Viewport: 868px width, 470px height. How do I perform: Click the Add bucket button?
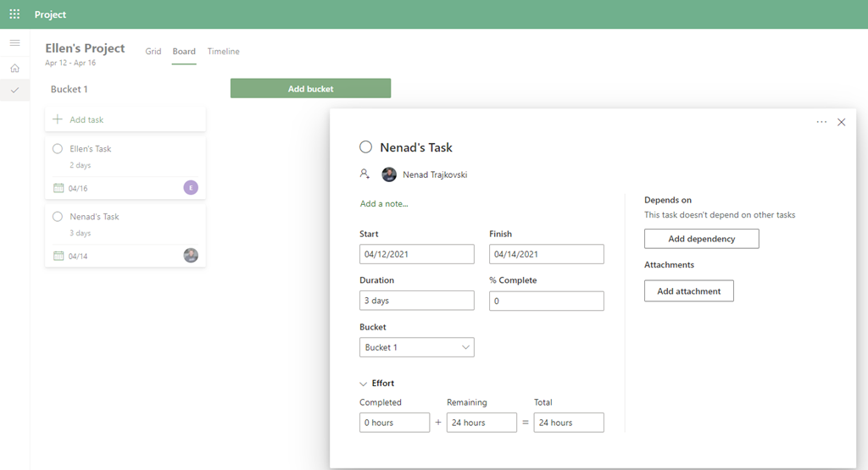310,89
